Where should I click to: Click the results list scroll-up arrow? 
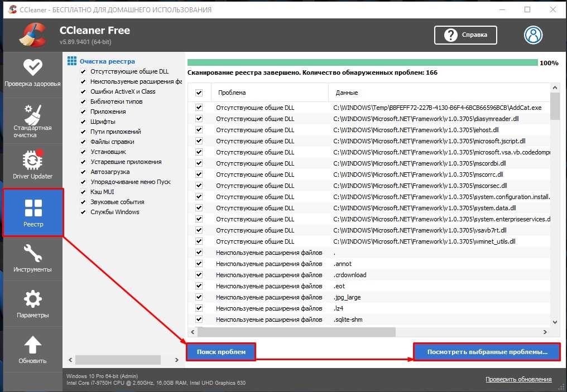(555, 88)
